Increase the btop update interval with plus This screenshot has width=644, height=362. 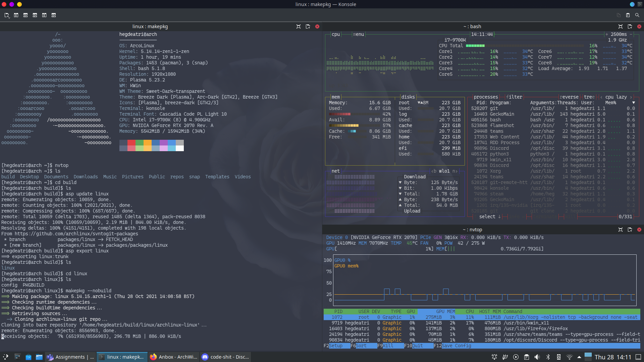[606, 34]
